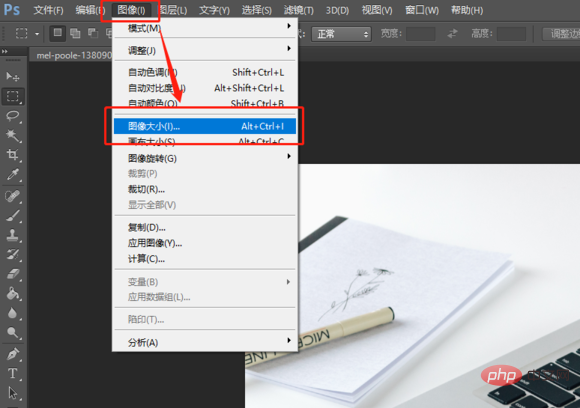Open the 滤镜(T) menu
Image resolution: width=580 pixels, height=408 pixels.
[x=299, y=10]
